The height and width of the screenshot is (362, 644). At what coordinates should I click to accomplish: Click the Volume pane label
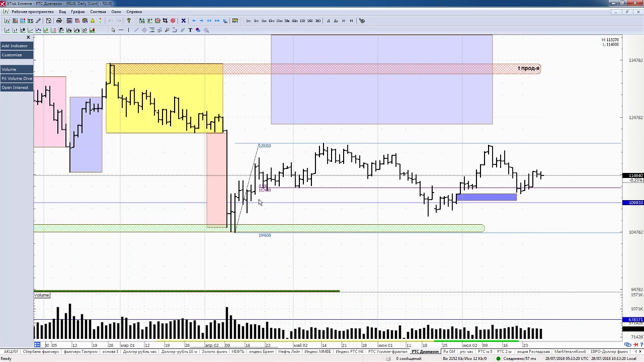coord(42,295)
